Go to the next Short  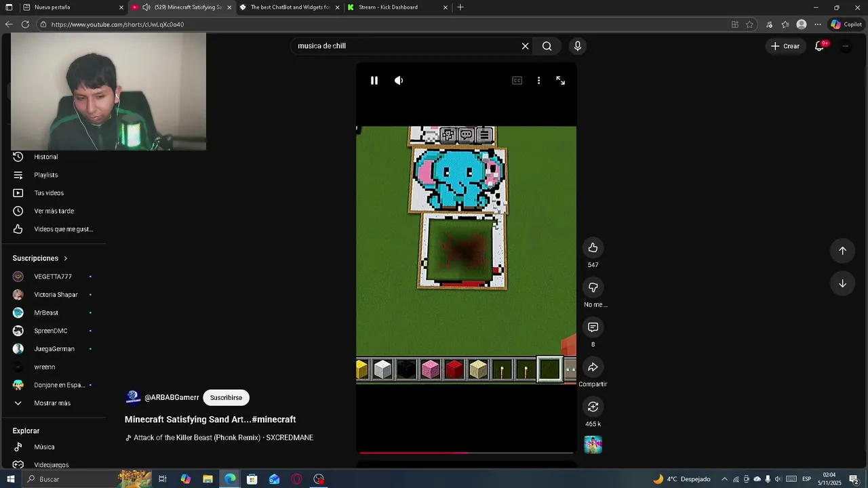[842, 283]
